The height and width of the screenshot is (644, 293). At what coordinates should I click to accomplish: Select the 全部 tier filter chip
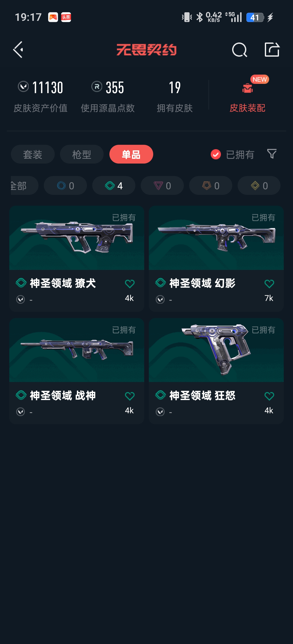(24, 186)
